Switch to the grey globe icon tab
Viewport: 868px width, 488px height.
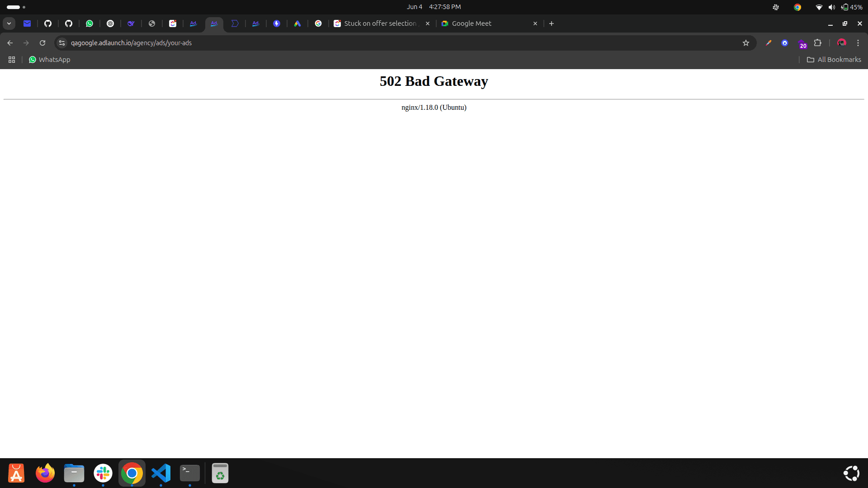click(152, 23)
